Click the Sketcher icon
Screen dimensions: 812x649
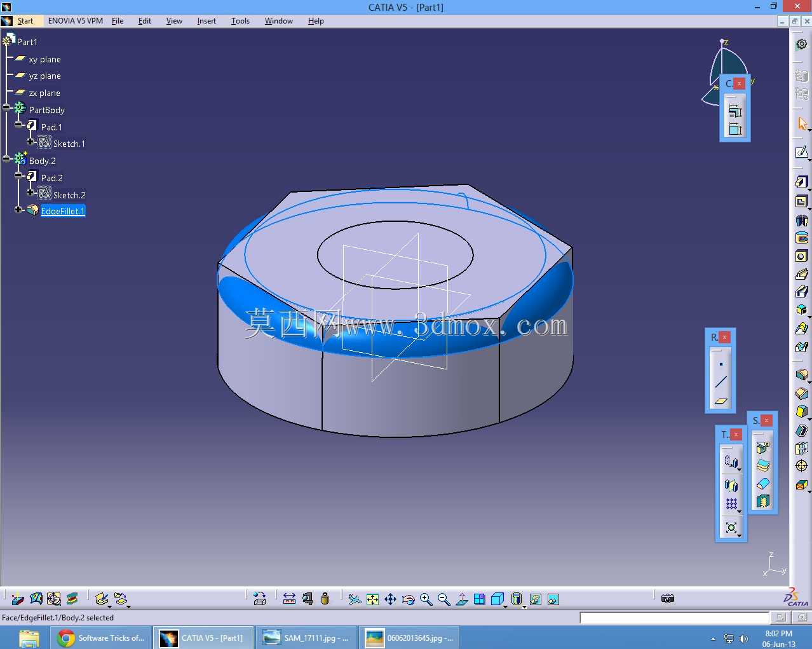pos(802,153)
